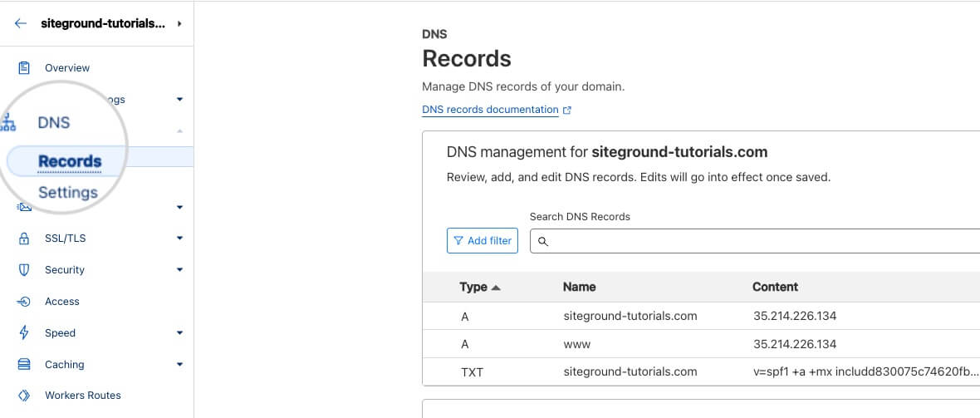Image resolution: width=980 pixels, height=418 pixels.
Task: Select Records under DNS
Action: tap(70, 161)
